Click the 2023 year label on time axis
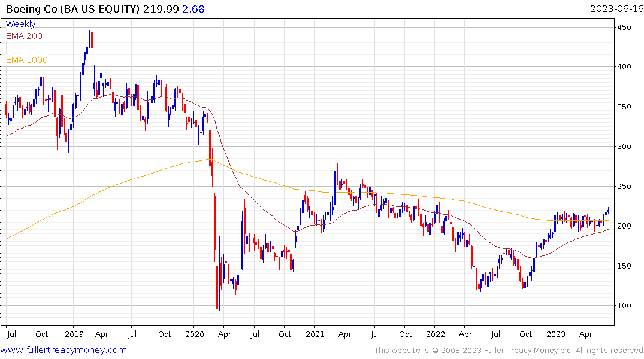644x359 pixels. pos(556,334)
